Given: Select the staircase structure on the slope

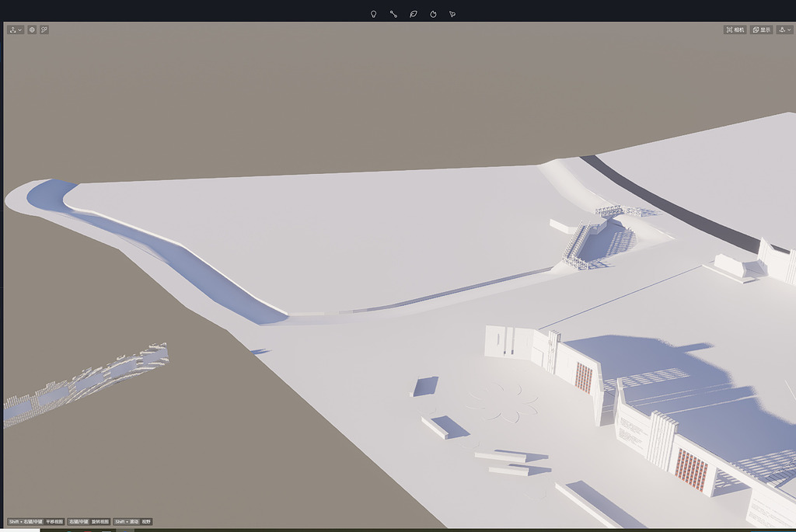Looking at the screenshot, I should click(x=579, y=245).
